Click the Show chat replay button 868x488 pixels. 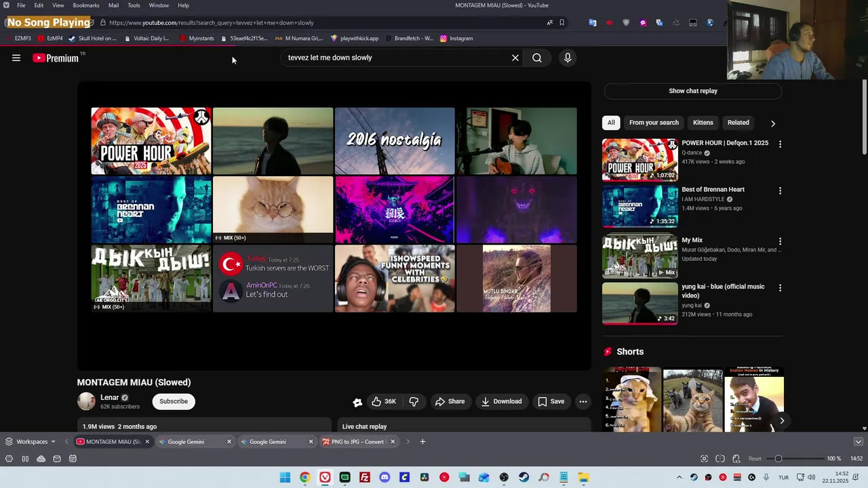[692, 91]
